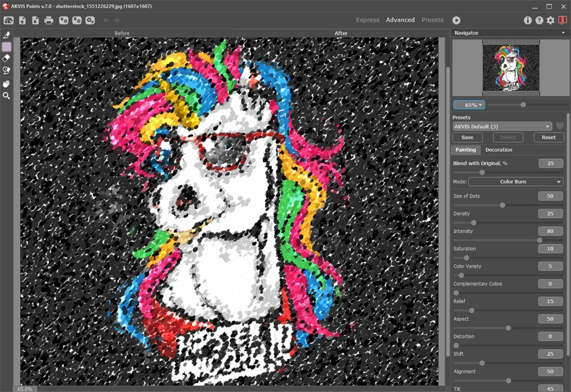The height and width of the screenshot is (392, 571).
Task: Open the program info icon
Action: coord(527,20)
